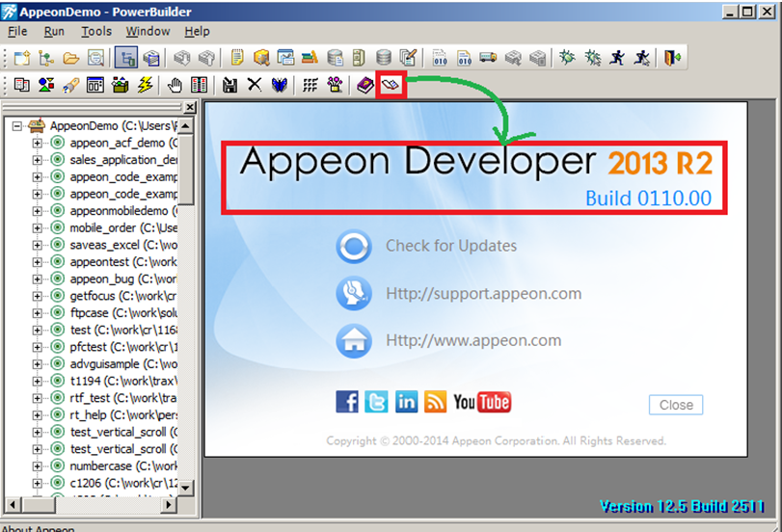The width and height of the screenshot is (782, 532).
Task: Click the Appeon Config toolbar icon
Action: pos(21,85)
